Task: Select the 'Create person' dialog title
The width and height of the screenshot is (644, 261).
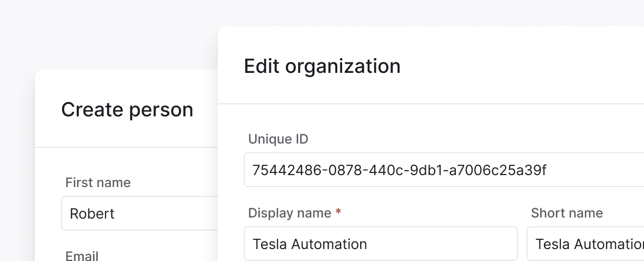Action: click(x=127, y=110)
